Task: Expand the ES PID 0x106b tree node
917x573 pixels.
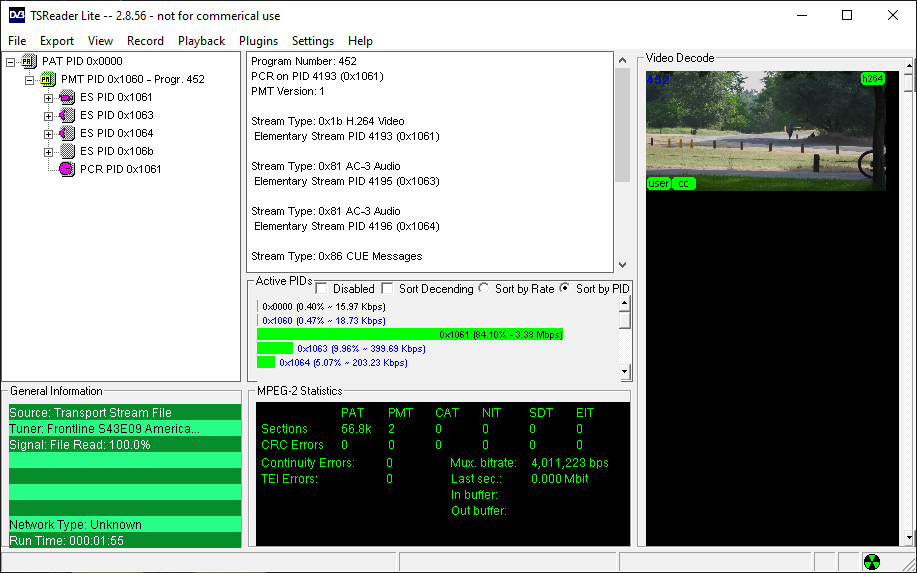Action: [x=48, y=151]
